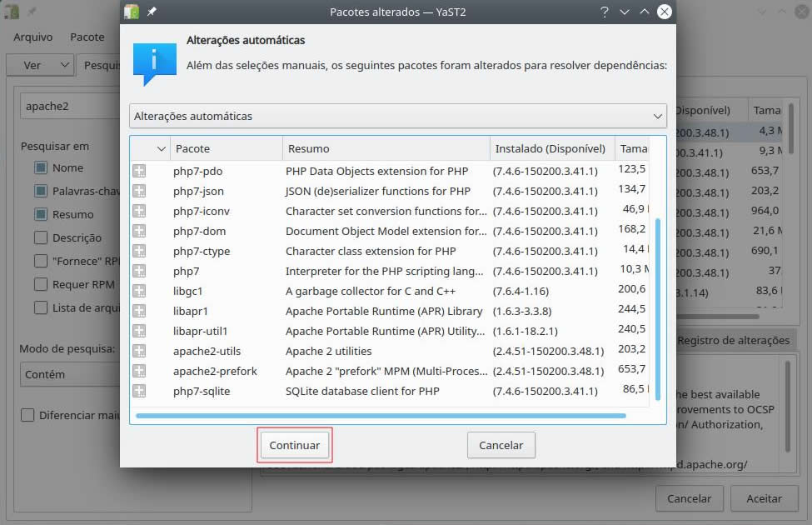The width and height of the screenshot is (812, 525).
Task: Click the horizontal scrollbar under package list
Action: point(381,415)
